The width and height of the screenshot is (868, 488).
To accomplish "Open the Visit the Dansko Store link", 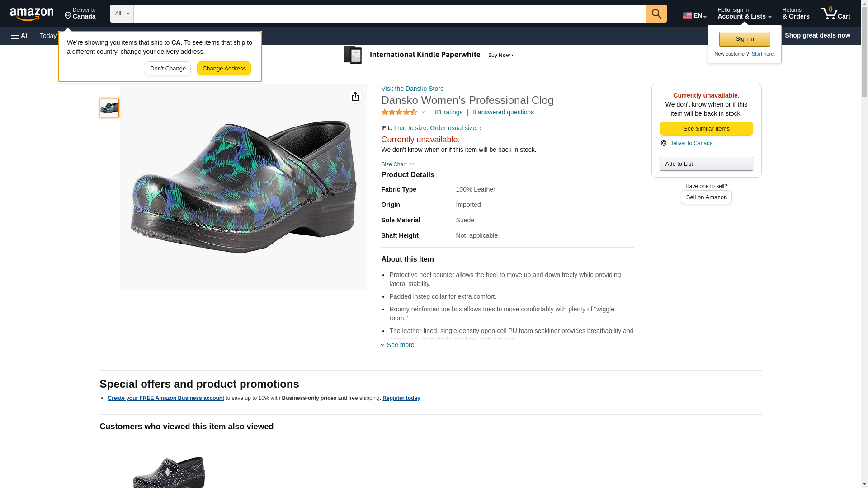I will pos(412,89).
